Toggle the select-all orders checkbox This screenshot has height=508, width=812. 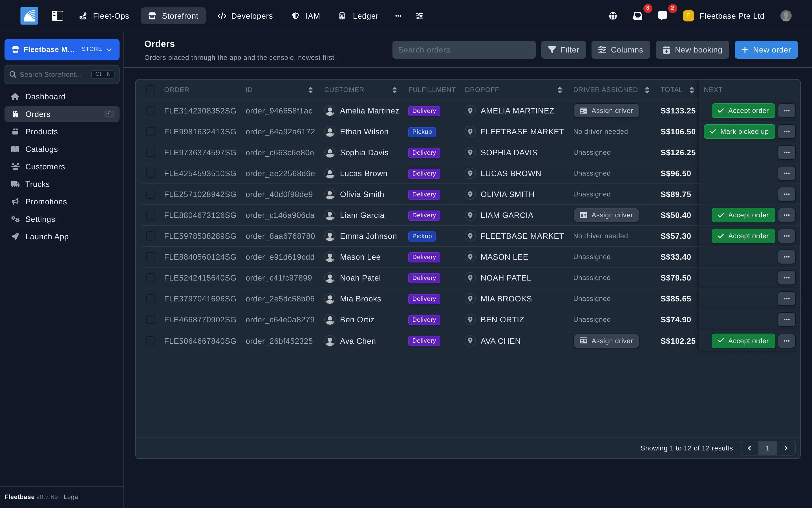[x=150, y=90]
